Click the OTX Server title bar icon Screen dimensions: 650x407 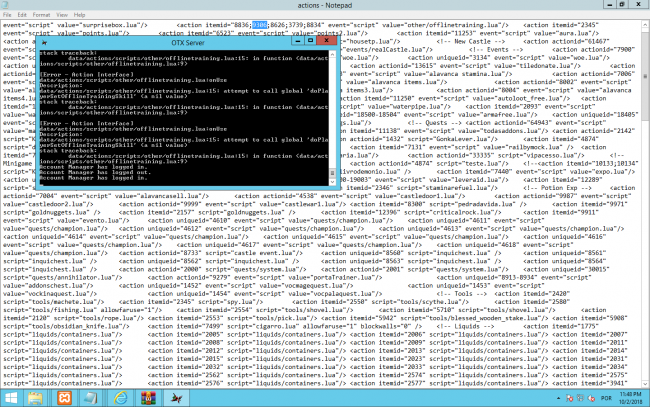44,42
